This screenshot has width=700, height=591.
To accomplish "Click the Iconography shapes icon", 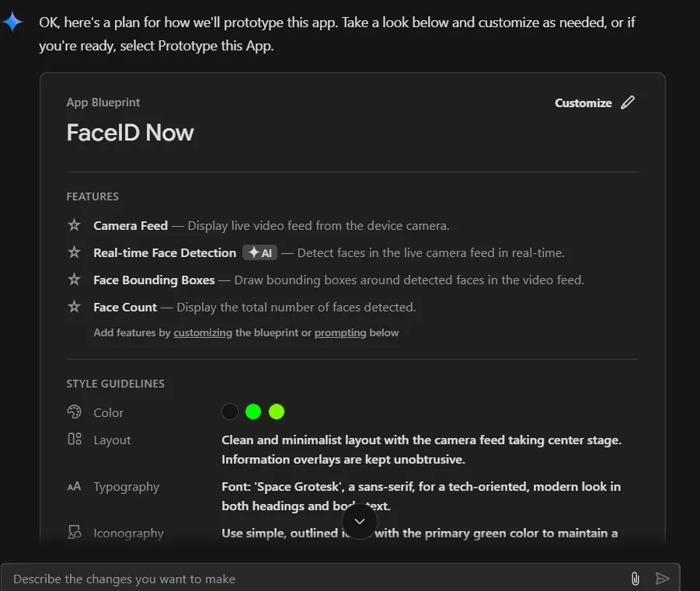I will click(x=75, y=533).
